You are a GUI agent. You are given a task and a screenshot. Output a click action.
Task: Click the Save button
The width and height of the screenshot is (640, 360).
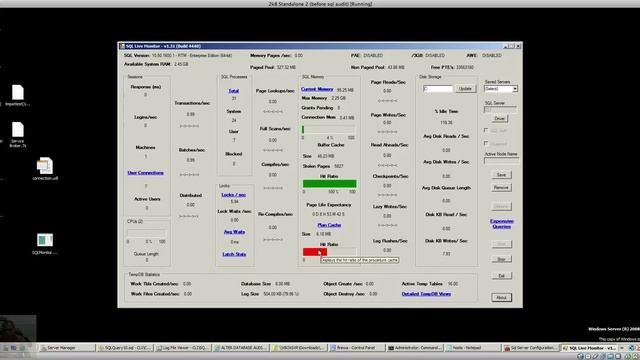(x=501, y=175)
